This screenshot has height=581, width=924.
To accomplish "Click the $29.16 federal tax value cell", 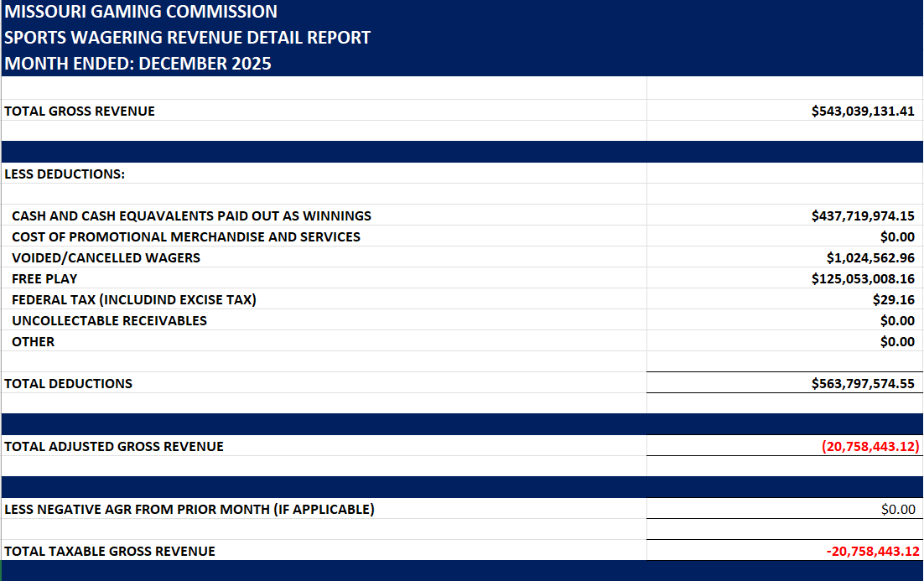I will (x=893, y=299).
